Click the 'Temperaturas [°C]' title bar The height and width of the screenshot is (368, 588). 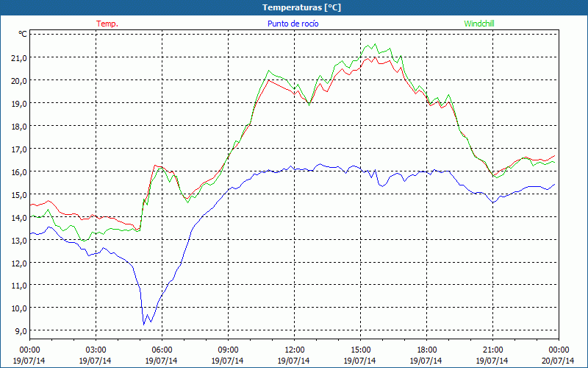tap(294, 7)
